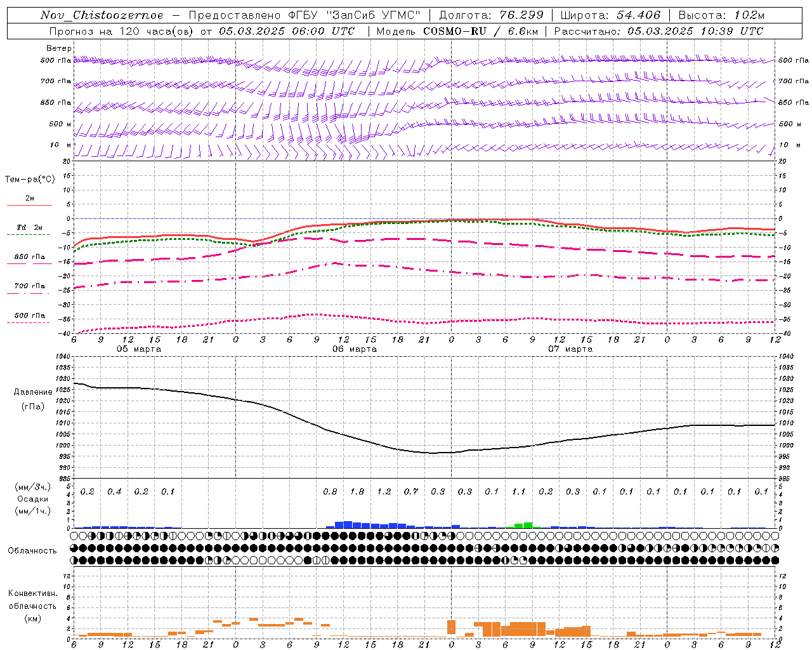Screen dimensions: 812x650
Task: Click the Облачность panel label
Action: pyautogui.click(x=32, y=551)
